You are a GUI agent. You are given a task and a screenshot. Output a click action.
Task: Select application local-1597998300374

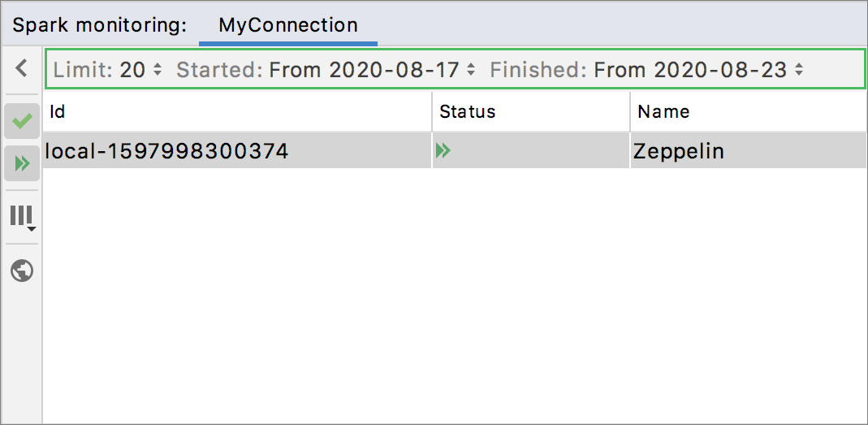coord(167,151)
